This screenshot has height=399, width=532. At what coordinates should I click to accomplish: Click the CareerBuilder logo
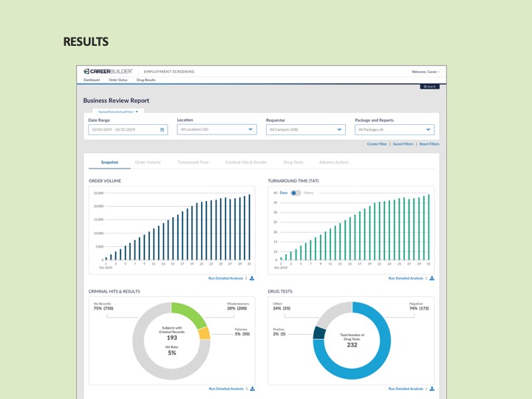tap(108, 71)
